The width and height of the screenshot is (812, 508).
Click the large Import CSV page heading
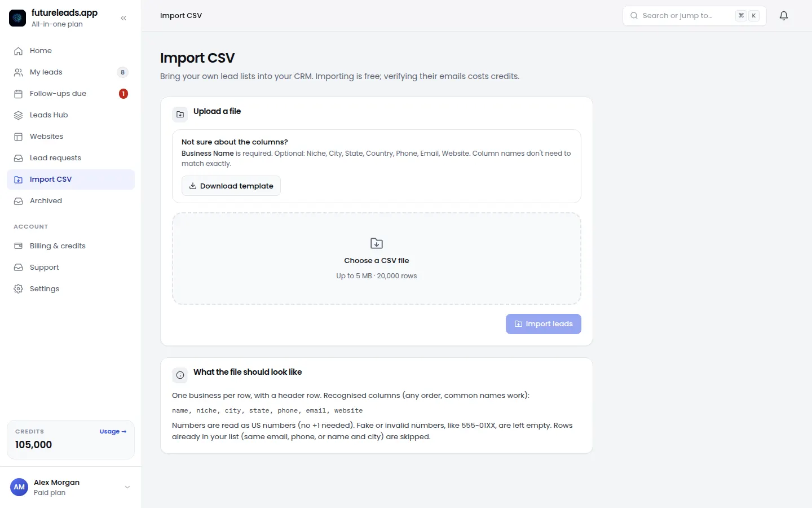pos(197,58)
